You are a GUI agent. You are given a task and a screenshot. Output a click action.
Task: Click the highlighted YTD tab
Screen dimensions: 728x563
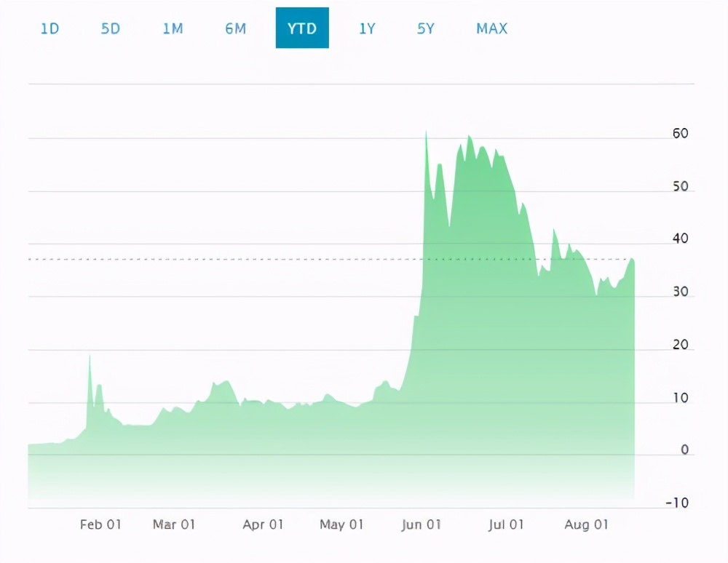302,28
